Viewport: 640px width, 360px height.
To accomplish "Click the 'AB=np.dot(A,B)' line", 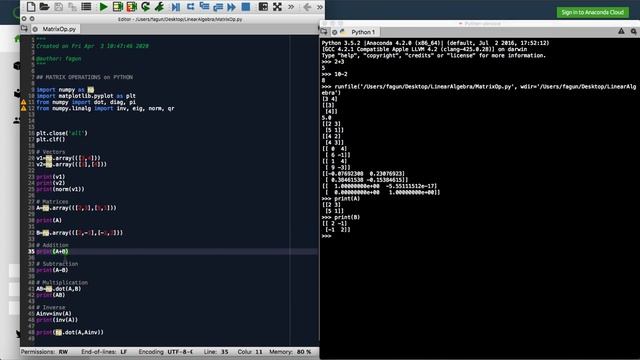I will coord(58,289).
